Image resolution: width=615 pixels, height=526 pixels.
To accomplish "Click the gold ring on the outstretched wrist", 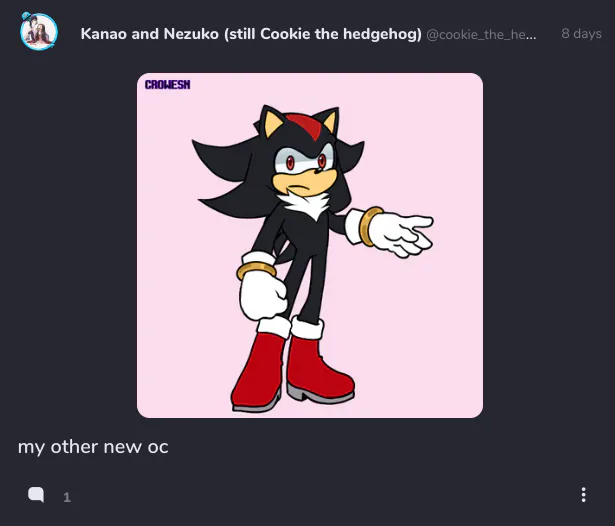I will 369,226.
